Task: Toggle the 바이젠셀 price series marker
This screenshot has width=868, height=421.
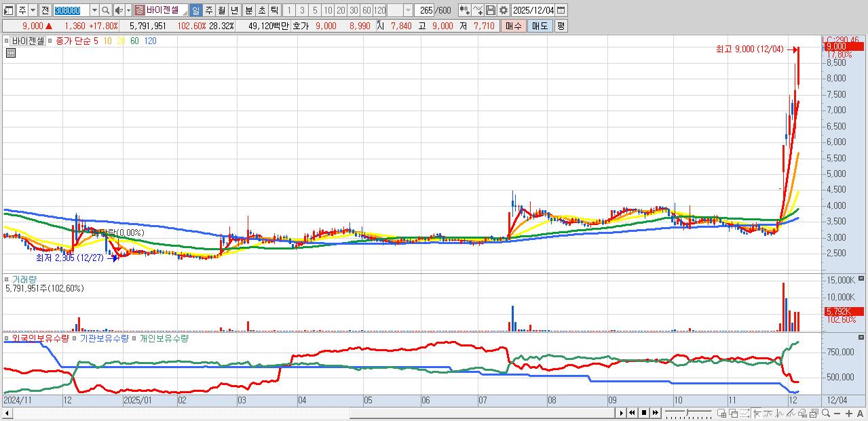Action: tap(8, 41)
